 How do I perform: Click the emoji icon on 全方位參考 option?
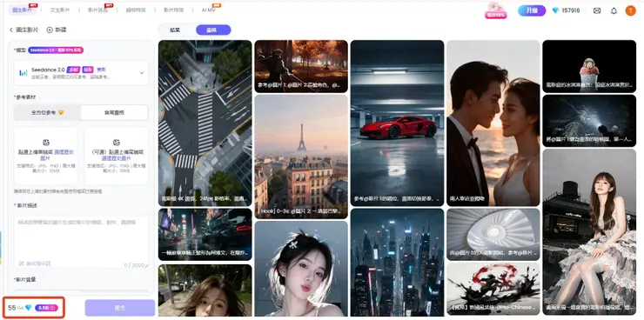point(61,112)
